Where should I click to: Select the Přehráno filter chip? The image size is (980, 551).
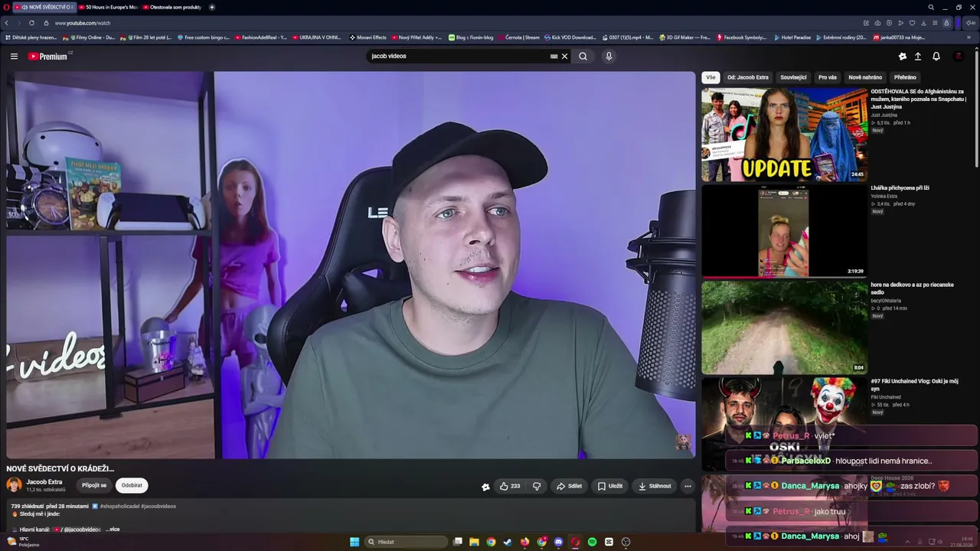click(x=905, y=77)
